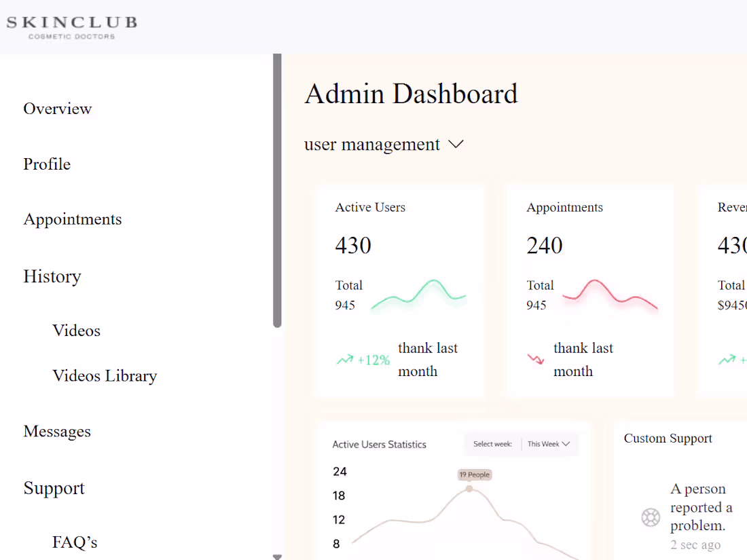This screenshot has width=747, height=560.
Task: Click the green sparkline chart in Active Users
Action: click(x=418, y=295)
